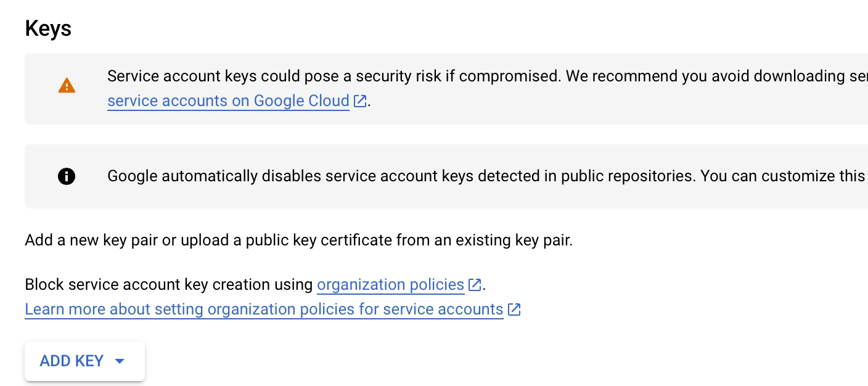Click the external link icon after Google Cloud link

tap(359, 101)
